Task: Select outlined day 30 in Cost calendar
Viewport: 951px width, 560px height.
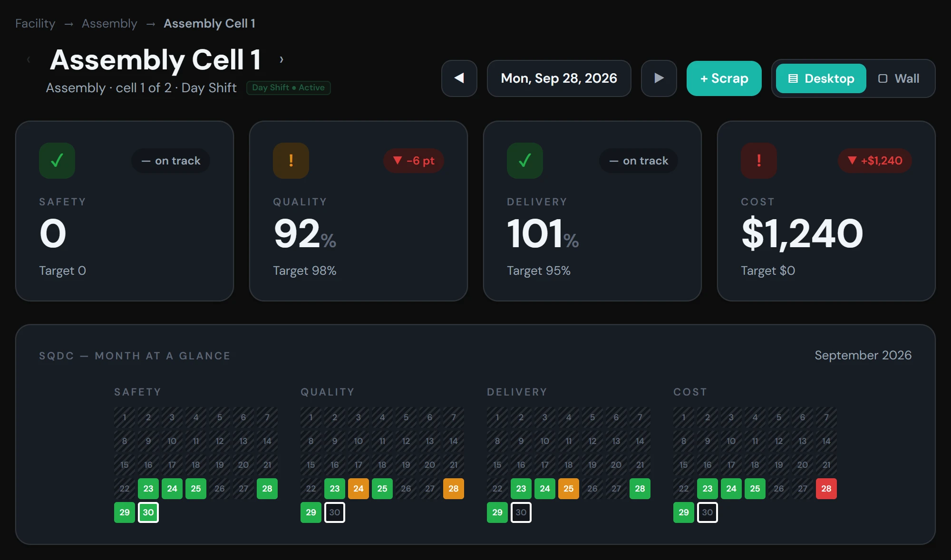Action: point(708,512)
